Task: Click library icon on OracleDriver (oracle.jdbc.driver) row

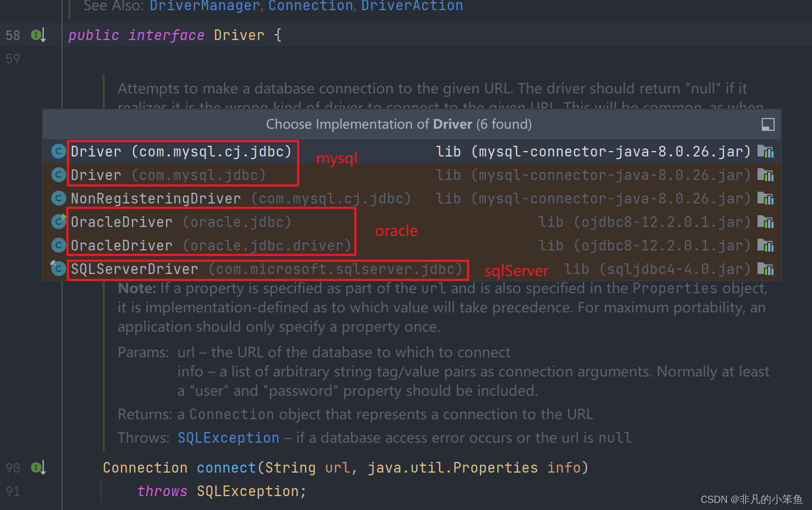Action: pyautogui.click(x=766, y=246)
